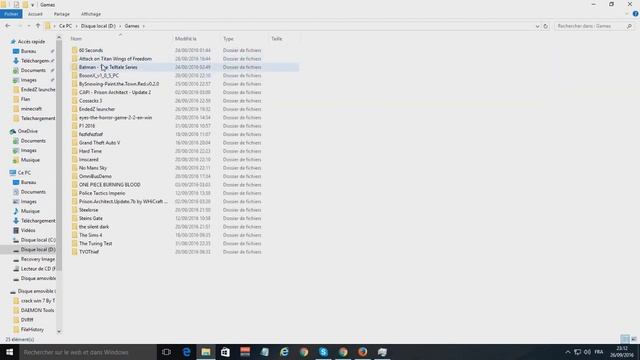Screen dimensions: 640x360
Task: Select Attack on Titan Wings of Freedom folder
Action: [x=115, y=59]
